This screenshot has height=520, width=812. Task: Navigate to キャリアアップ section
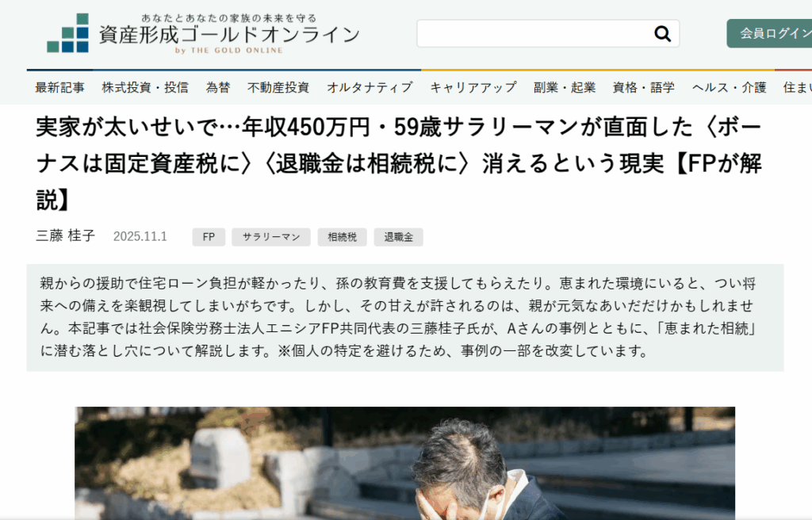473,88
